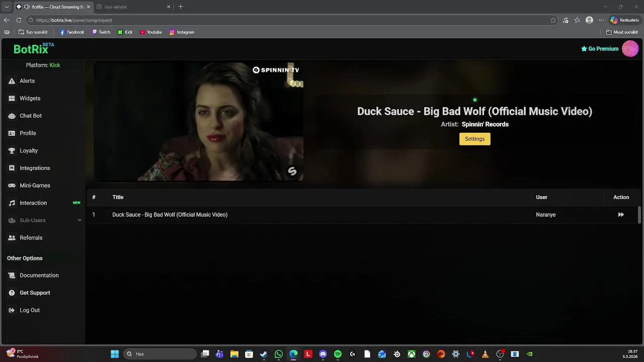Open the Youtube bookmark
Screen dimensions: 644x362
151,32
